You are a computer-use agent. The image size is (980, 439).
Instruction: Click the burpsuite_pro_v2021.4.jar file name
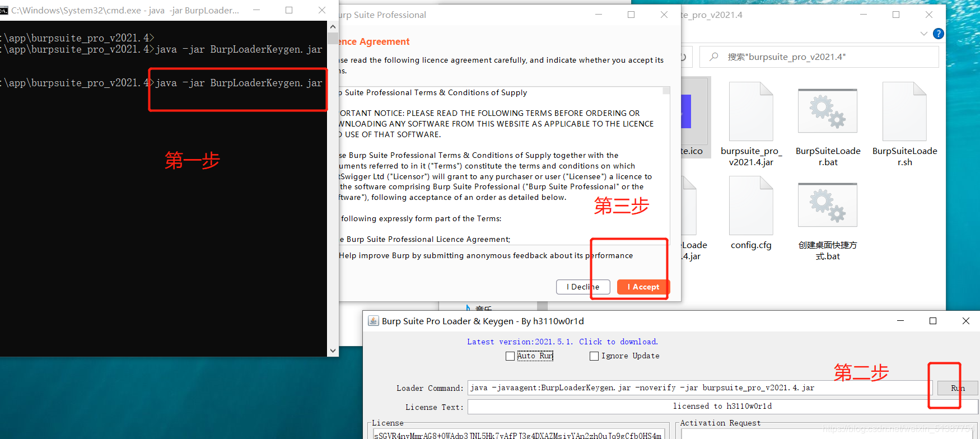tap(751, 157)
